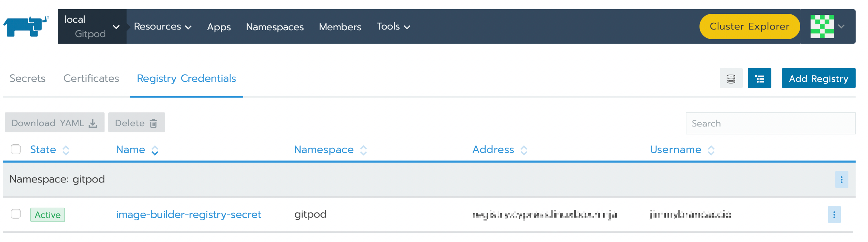
Task: Switch to the Certificates tab
Action: 91,78
